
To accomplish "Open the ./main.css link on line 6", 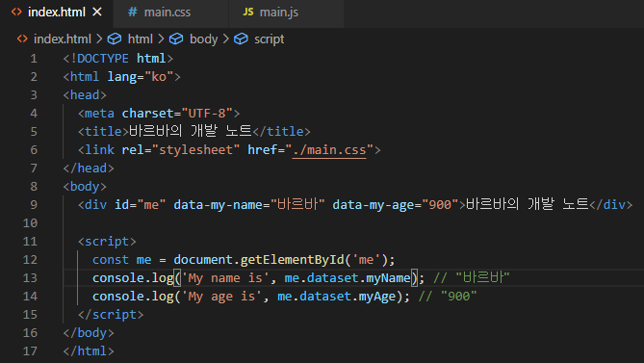I will point(329,150).
